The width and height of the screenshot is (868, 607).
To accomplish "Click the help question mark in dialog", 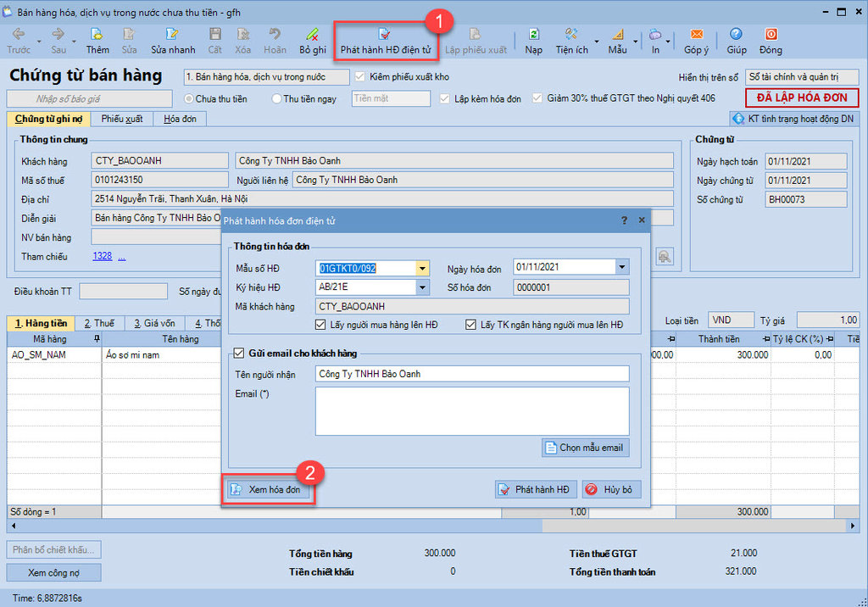I will tap(624, 220).
